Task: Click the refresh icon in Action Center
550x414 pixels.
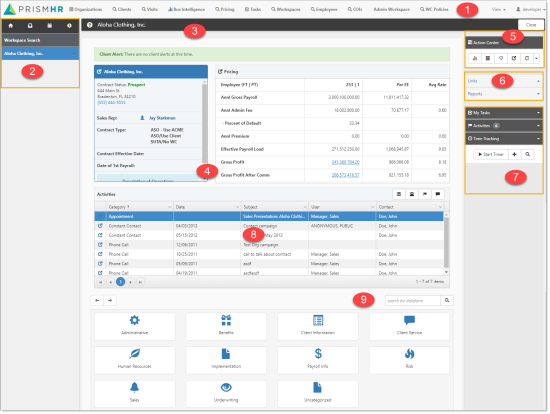Action: click(x=526, y=58)
